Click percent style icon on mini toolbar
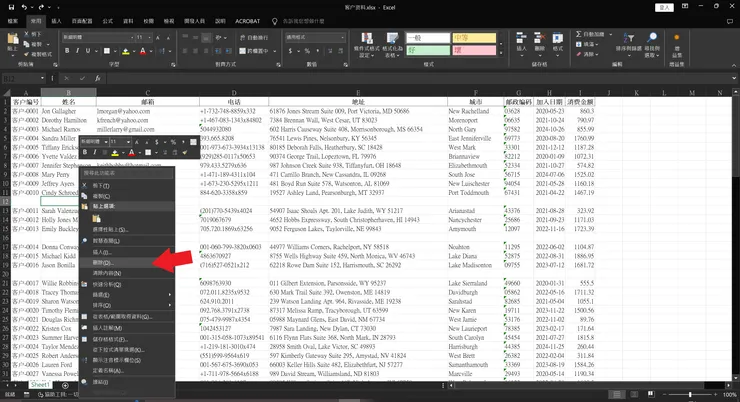Image resolution: width=740 pixels, height=402 pixels. (x=172, y=142)
